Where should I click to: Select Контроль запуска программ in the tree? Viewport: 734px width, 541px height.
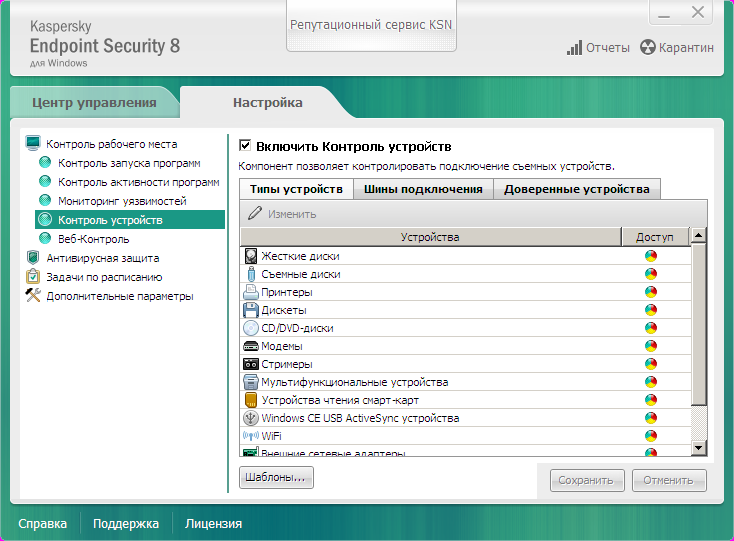point(129,163)
